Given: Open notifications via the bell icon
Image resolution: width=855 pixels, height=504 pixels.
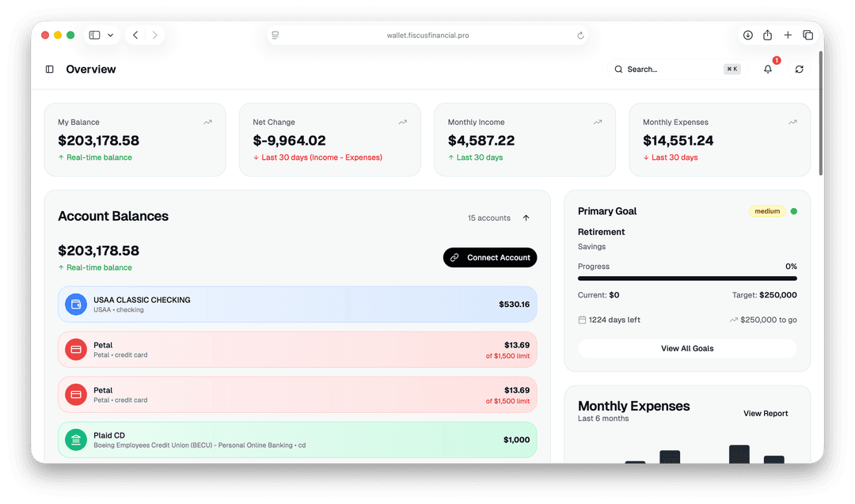Looking at the screenshot, I should [x=767, y=70].
